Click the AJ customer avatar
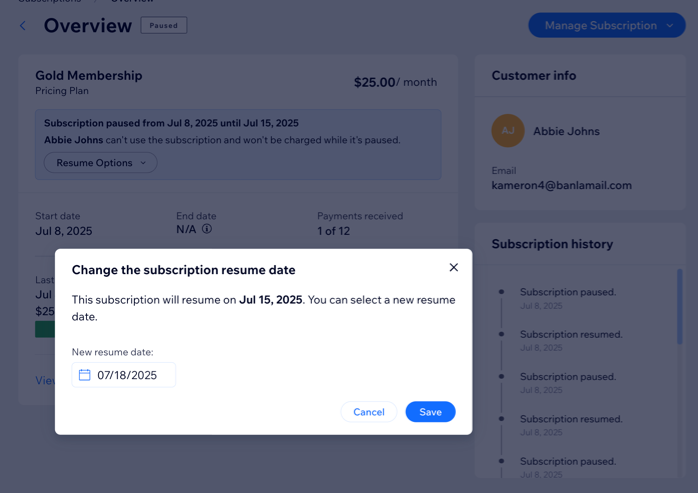 508,131
